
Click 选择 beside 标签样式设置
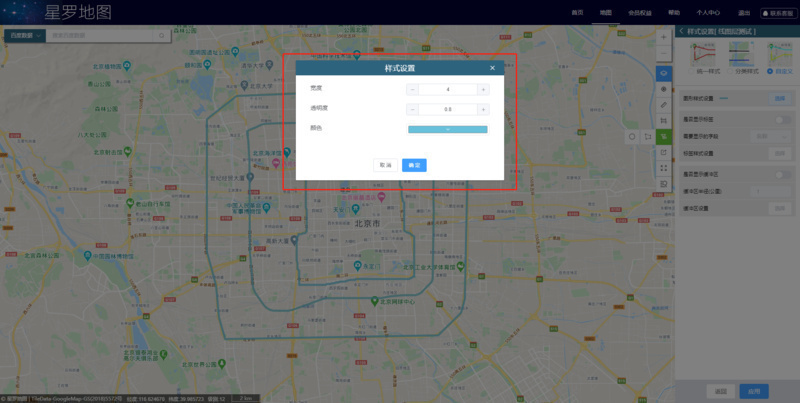[780, 154]
